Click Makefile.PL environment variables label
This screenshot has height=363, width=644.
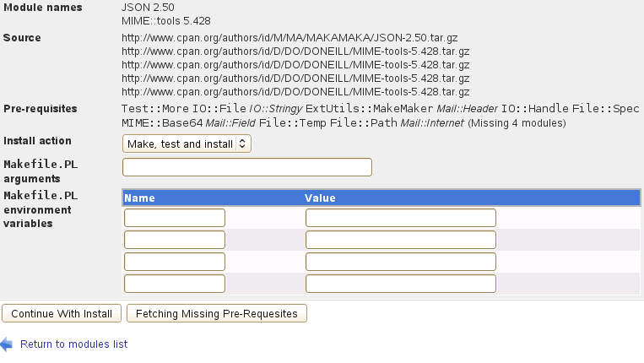pyautogui.click(x=41, y=209)
